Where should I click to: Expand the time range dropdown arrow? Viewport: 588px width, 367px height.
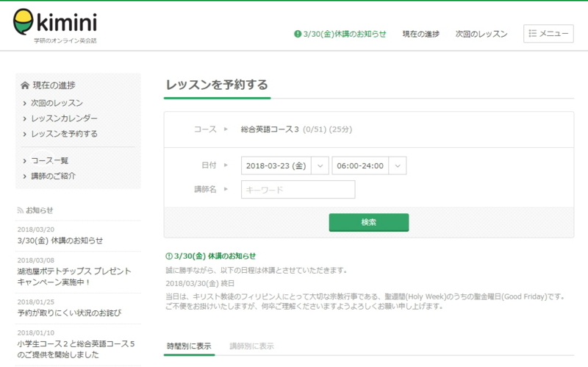point(398,165)
